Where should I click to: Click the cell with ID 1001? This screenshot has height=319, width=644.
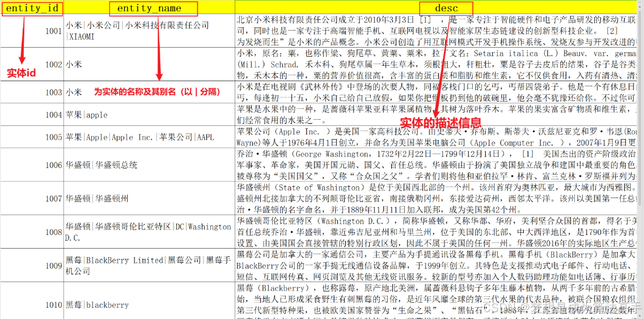pyautogui.click(x=32, y=31)
